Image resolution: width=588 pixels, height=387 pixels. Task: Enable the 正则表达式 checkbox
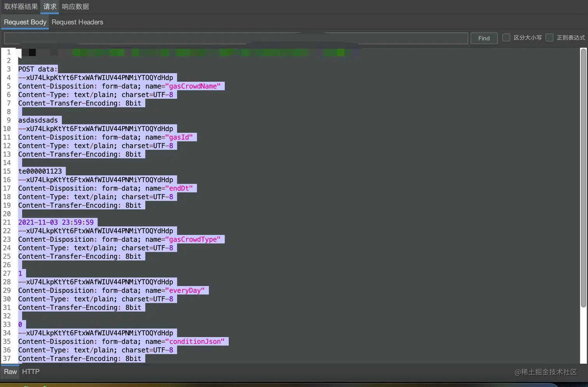coord(549,38)
